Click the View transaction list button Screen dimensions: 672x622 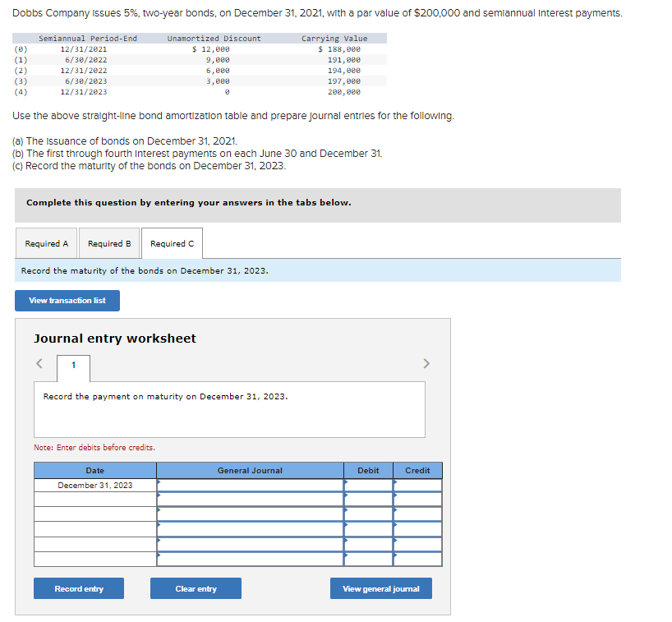(67, 300)
